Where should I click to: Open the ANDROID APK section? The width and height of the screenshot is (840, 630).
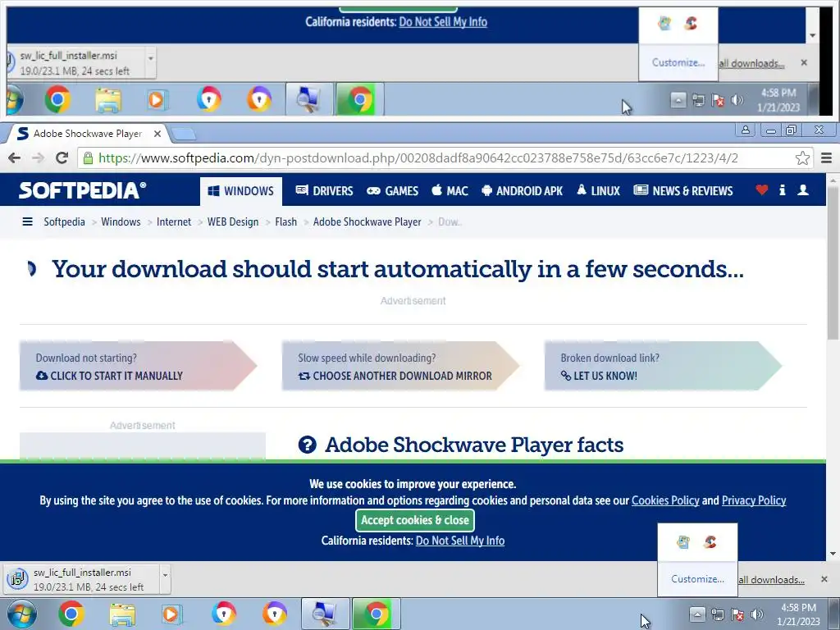523,190
